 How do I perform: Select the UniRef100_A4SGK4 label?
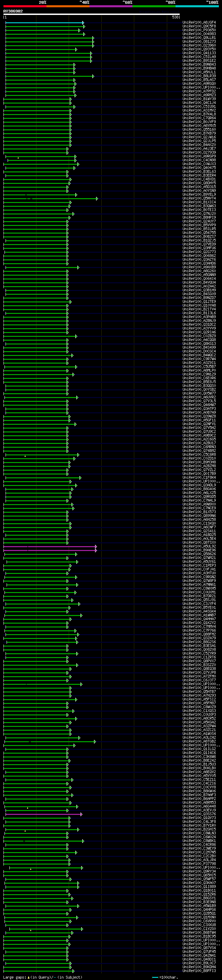pos(199,612)
